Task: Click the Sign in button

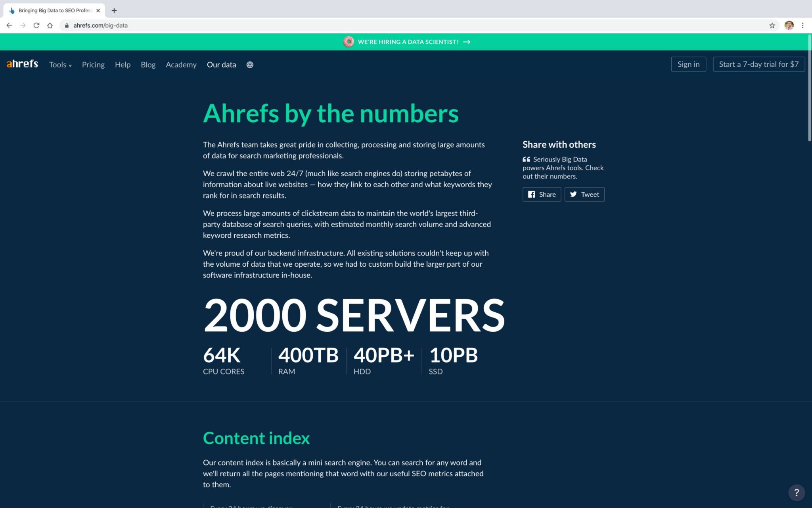Action: coord(688,64)
